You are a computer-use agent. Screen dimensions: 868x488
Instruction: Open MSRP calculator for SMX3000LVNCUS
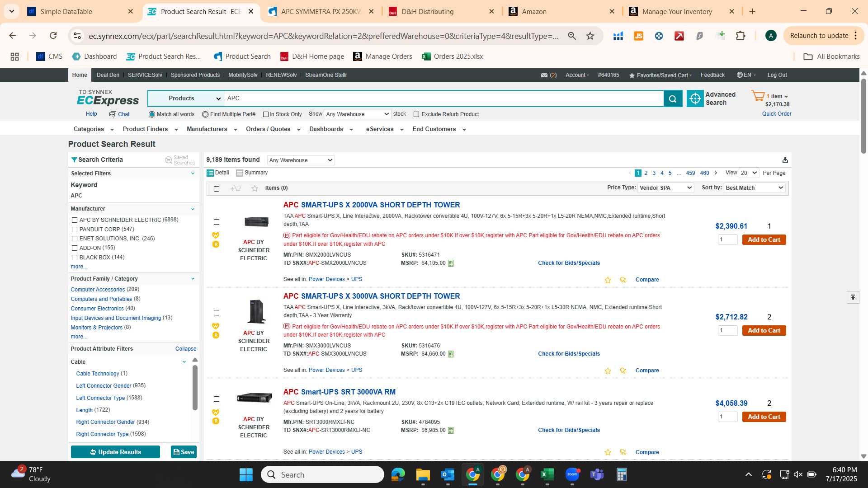[451, 354]
